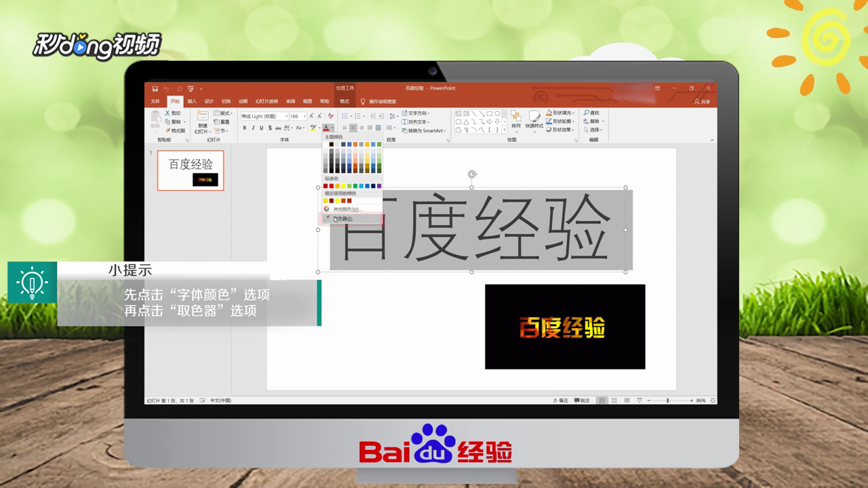Select slide 1 thumbnail in panel
The width and height of the screenshot is (868, 488).
[x=191, y=170]
